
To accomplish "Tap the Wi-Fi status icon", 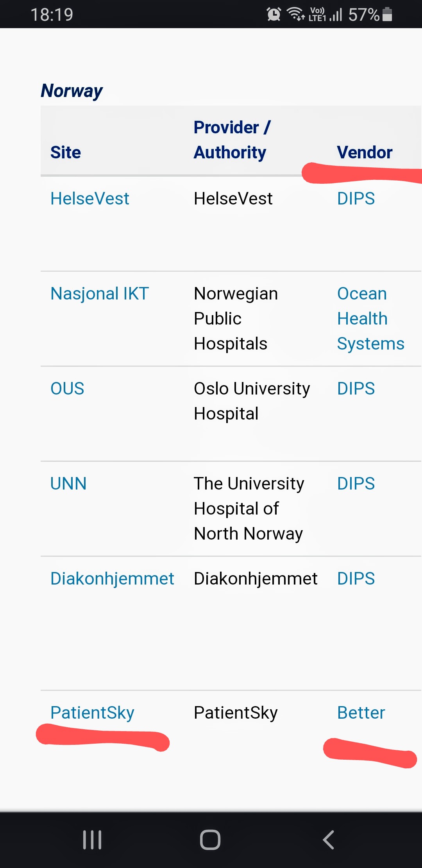I will [x=296, y=14].
